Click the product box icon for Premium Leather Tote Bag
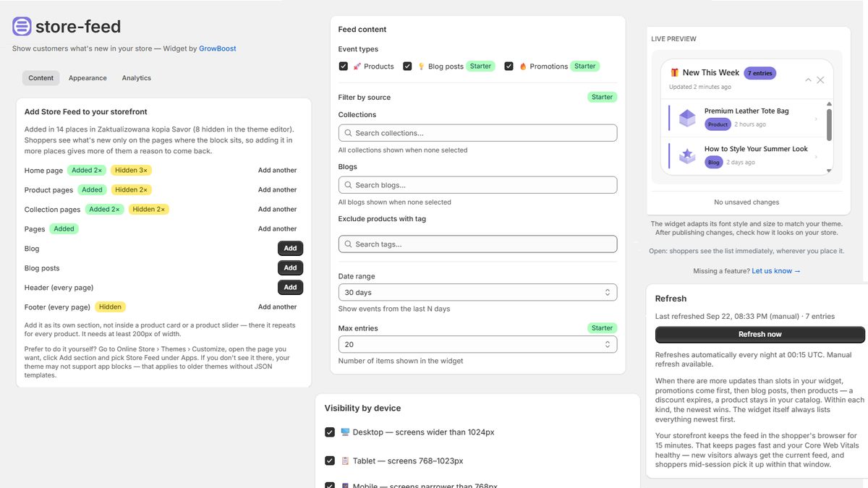868x488 pixels. pos(686,117)
